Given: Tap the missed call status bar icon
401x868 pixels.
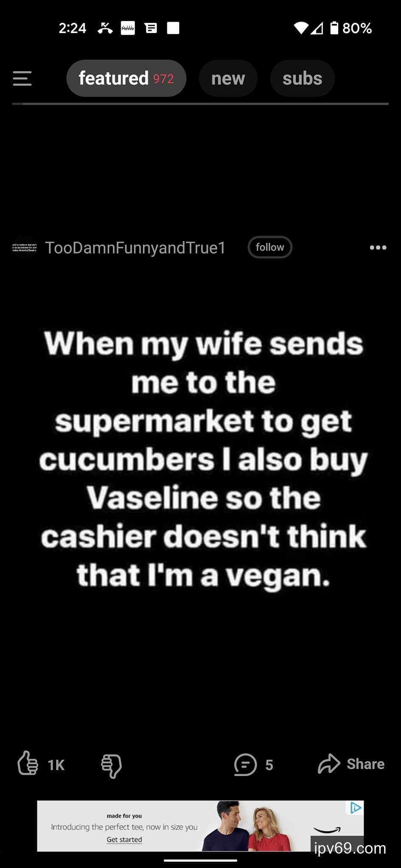Looking at the screenshot, I should point(105,28).
